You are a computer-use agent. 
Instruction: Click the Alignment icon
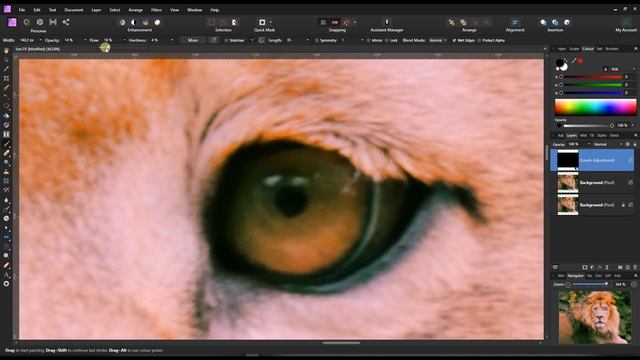[515, 22]
